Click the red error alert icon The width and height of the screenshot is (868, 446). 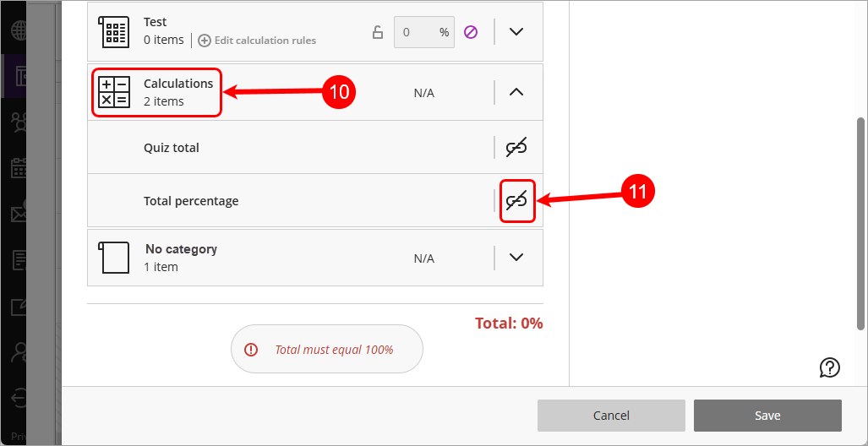pyautogui.click(x=251, y=350)
